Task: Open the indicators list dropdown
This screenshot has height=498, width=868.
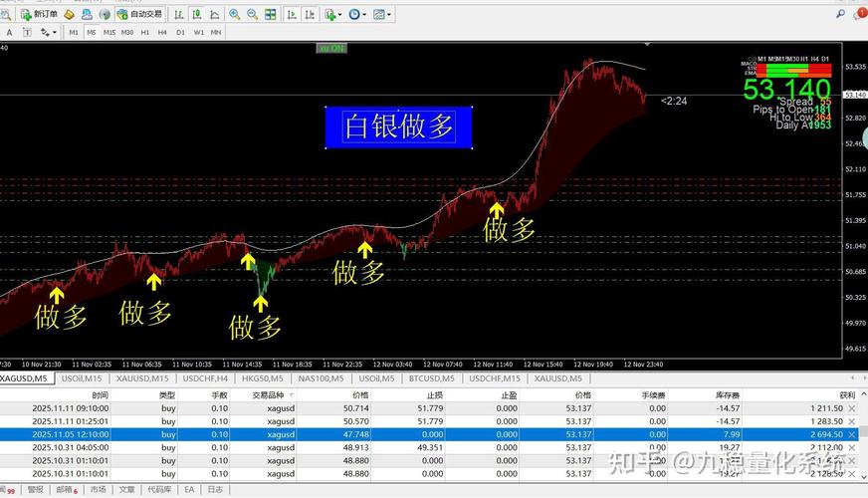Action: (332, 14)
